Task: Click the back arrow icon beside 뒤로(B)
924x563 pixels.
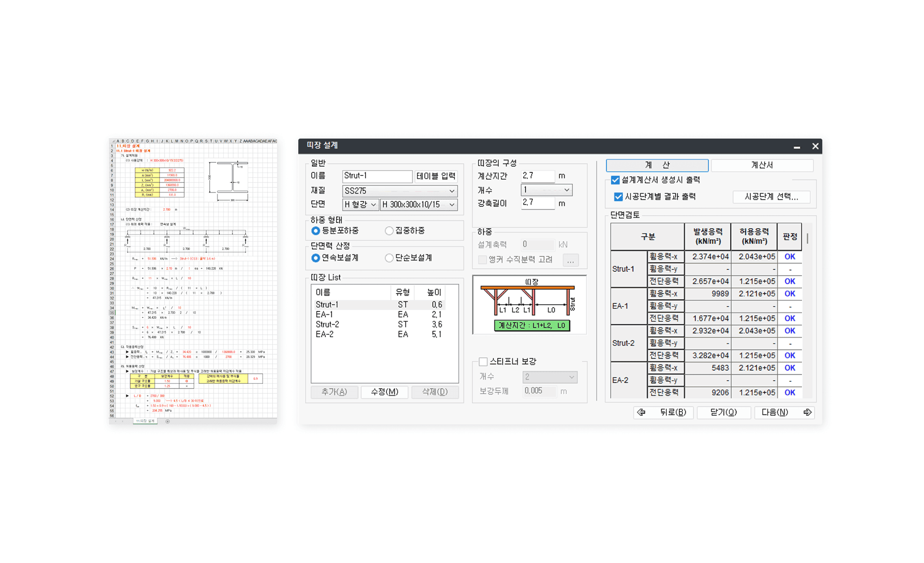Action: [x=641, y=412]
